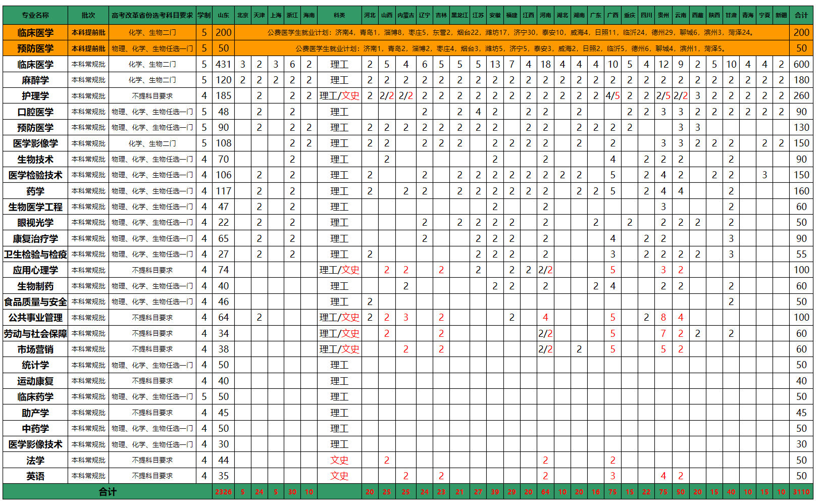Select the 劳动与社会保障 major name cell
Screen dimensions: 816x504
(35, 333)
